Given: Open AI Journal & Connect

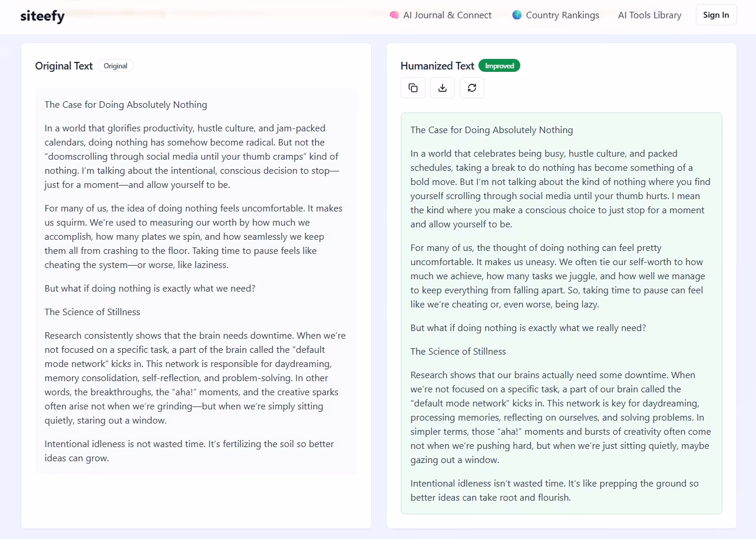Looking at the screenshot, I should point(447,15).
